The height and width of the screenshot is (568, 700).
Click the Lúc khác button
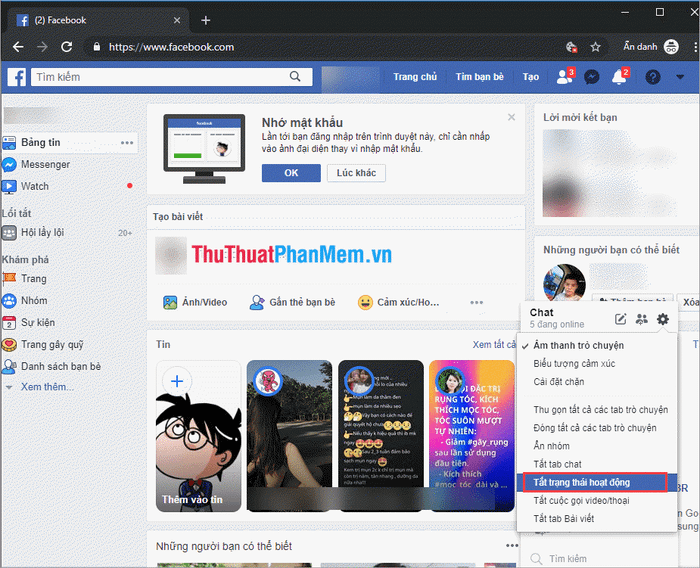356,173
